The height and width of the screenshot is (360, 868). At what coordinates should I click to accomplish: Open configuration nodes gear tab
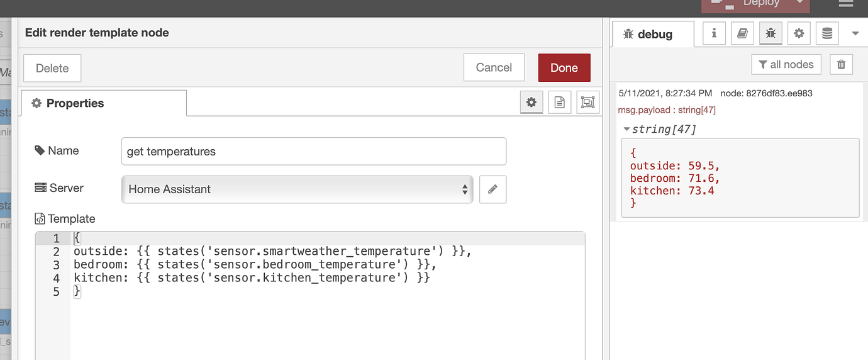click(799, 34)
